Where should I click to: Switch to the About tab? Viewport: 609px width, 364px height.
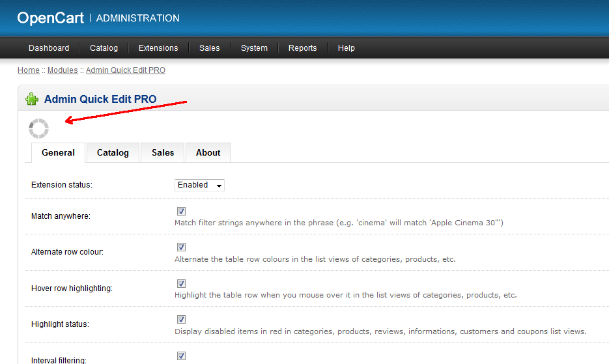coord(208,152)
